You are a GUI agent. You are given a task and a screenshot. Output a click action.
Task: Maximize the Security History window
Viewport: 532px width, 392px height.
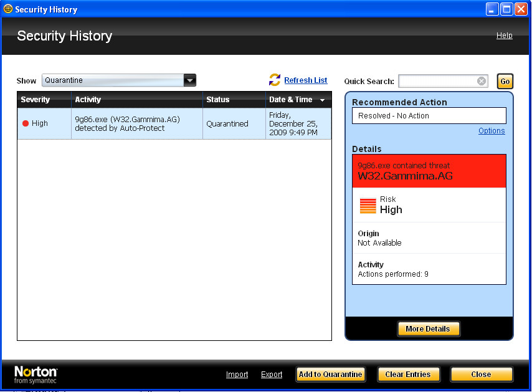pos(506,9)
